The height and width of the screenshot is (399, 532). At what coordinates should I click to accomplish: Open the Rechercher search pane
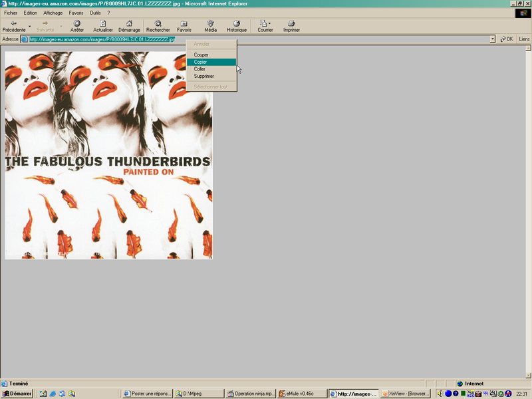(x=158, y=26)
